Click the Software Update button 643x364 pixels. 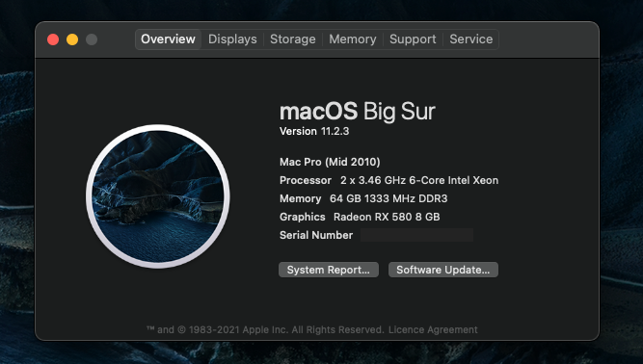[443, 270]
